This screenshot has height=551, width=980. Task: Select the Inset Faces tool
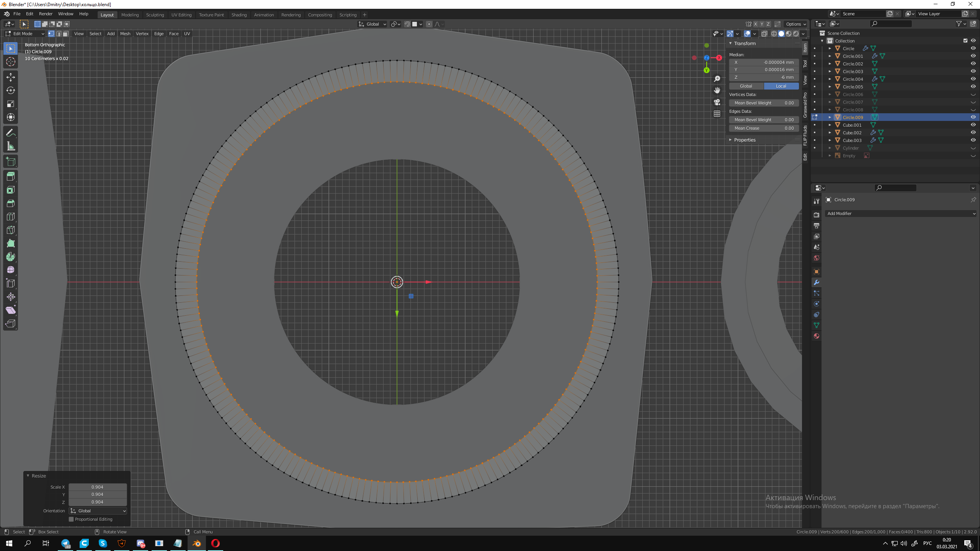coord(11,190)
